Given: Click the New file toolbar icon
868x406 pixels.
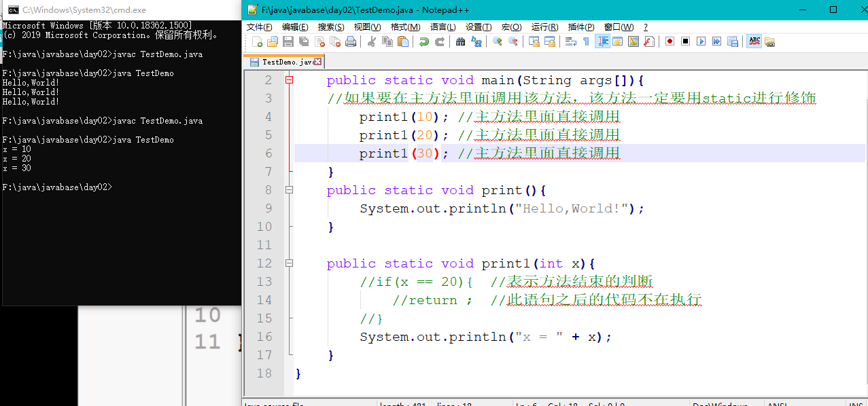Looking at the screenshot, I should pos(257,41).
